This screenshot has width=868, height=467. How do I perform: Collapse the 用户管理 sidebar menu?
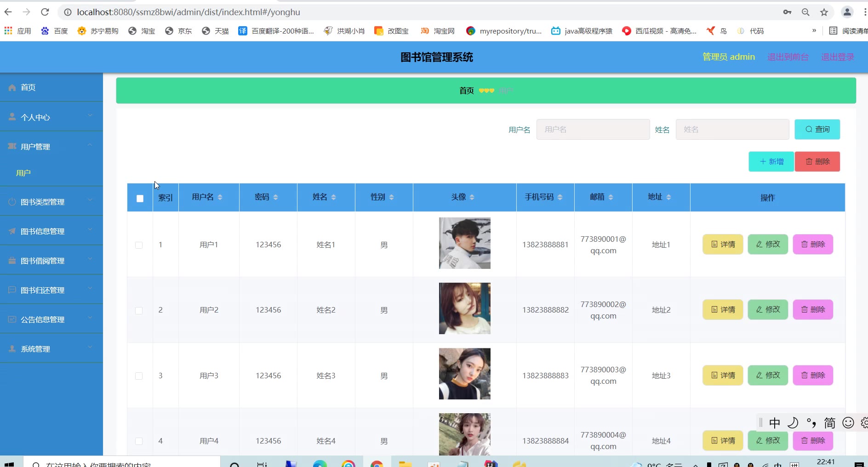tap(51, 146)
